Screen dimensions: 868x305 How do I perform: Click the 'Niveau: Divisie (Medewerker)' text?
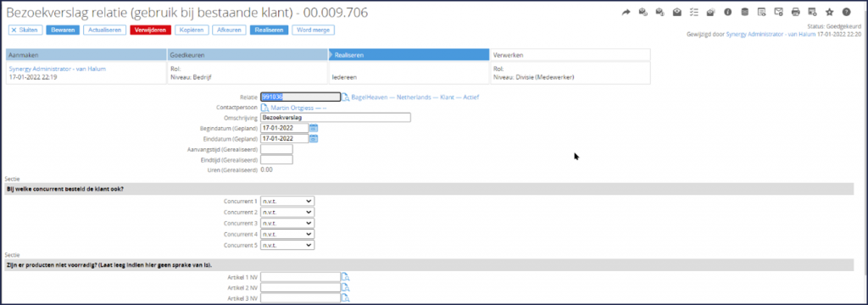[x=533, y=77]
